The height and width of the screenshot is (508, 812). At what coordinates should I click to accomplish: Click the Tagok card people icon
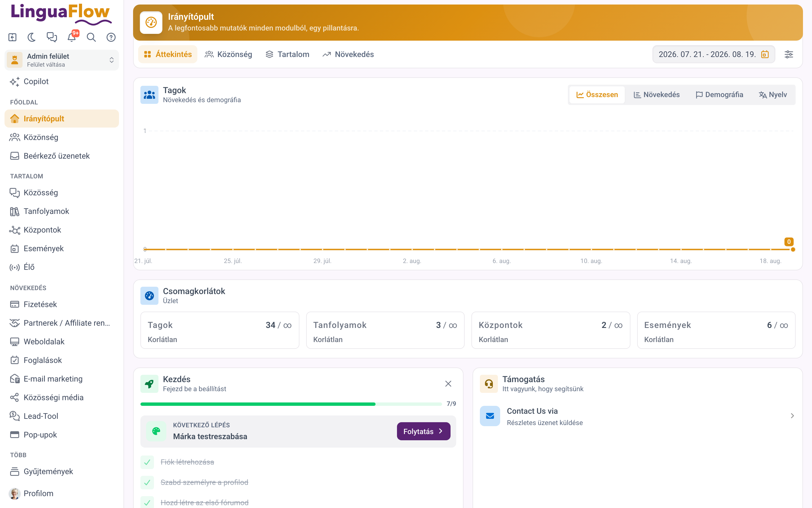tap(149, 95)
